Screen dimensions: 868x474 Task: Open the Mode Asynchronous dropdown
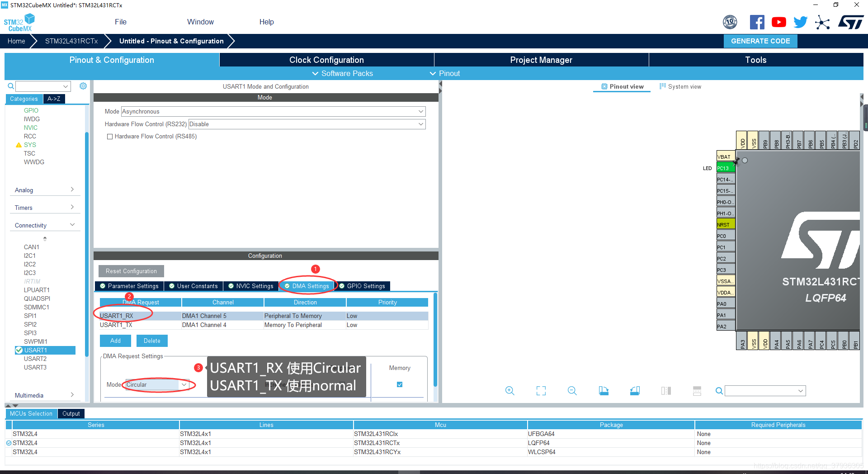(273, 111)
